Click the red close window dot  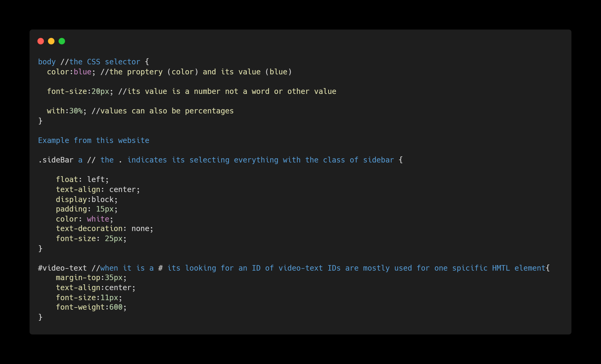coord(41,41)
